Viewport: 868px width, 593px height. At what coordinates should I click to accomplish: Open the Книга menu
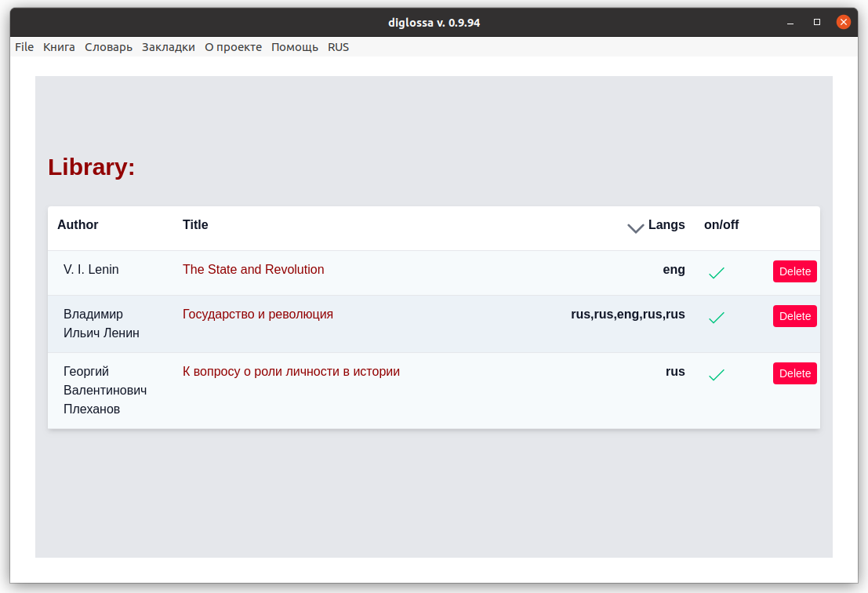(x=60, y=47)
